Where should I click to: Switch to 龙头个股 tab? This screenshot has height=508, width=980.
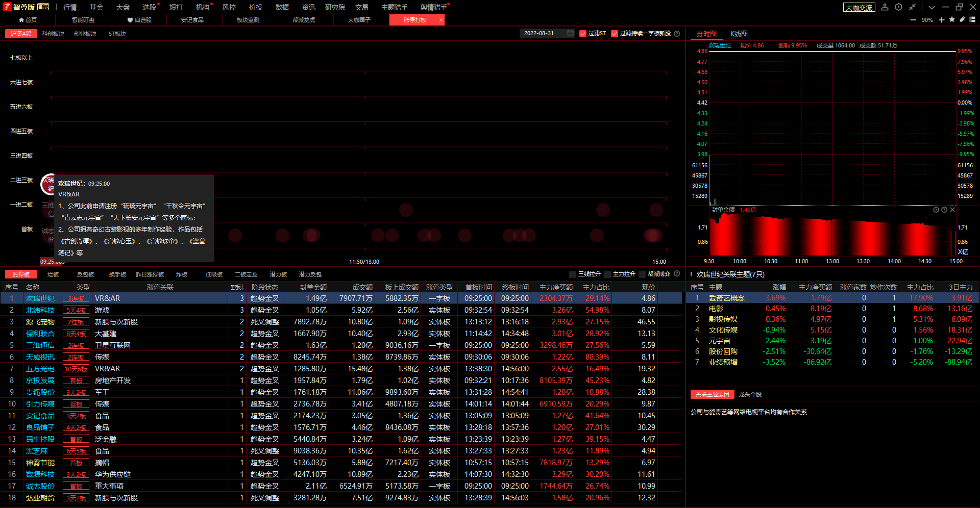[750, 394]
